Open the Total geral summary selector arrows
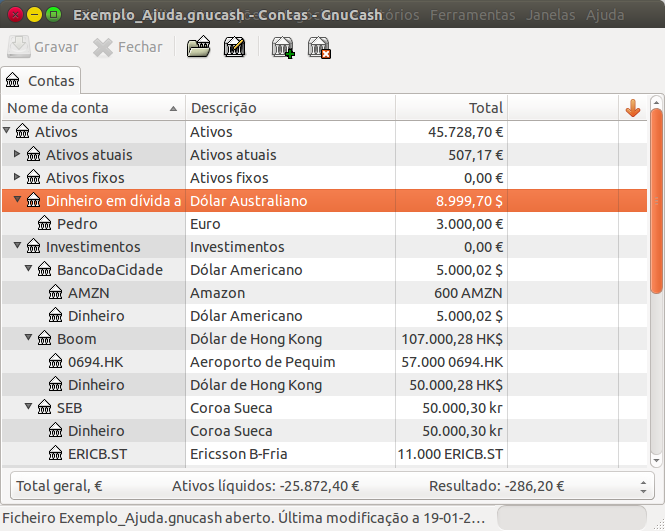 [x=643, y=486]
